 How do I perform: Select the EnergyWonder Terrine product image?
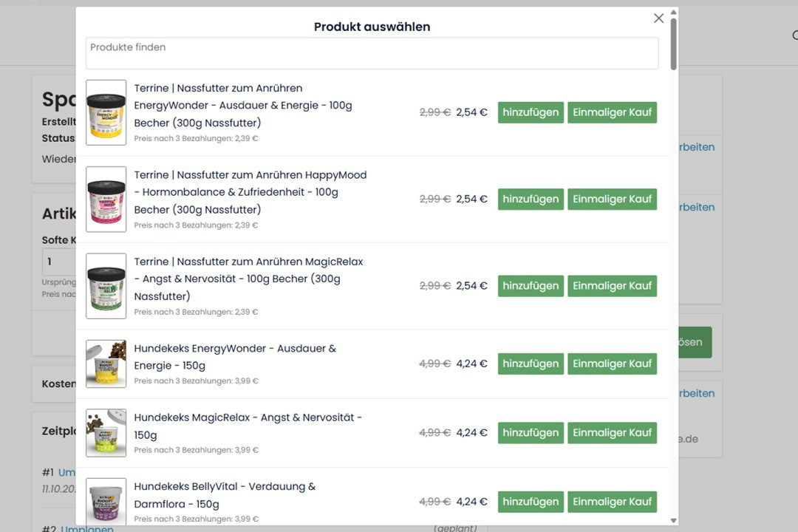pyautogui.click(x=106, y=112)
